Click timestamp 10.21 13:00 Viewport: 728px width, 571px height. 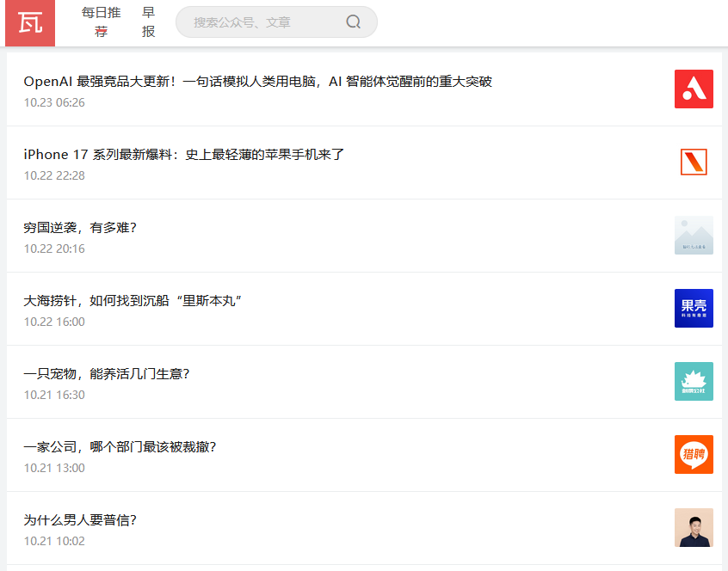point(54,468)
